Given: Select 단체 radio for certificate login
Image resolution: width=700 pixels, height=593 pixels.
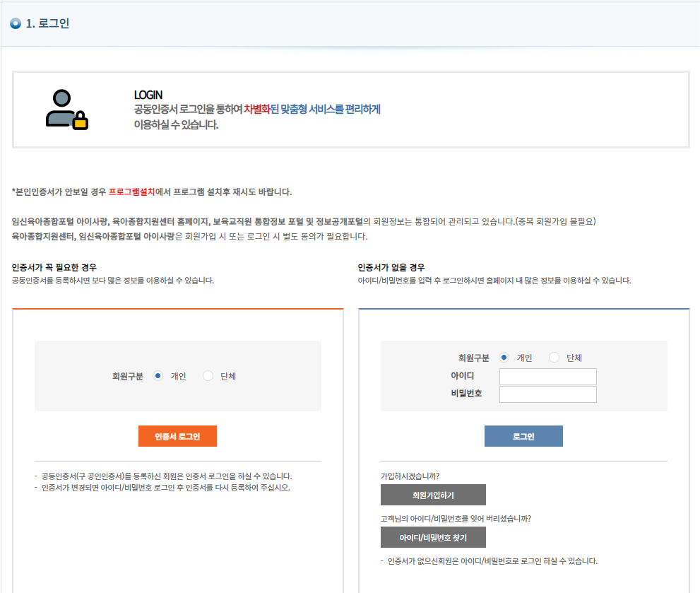Looking at the screenshot, I should click(x=208, y=376).
